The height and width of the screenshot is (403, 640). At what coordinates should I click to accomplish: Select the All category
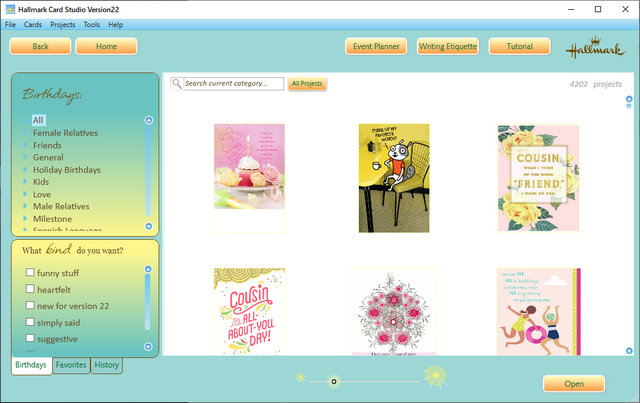pos(38,120)
